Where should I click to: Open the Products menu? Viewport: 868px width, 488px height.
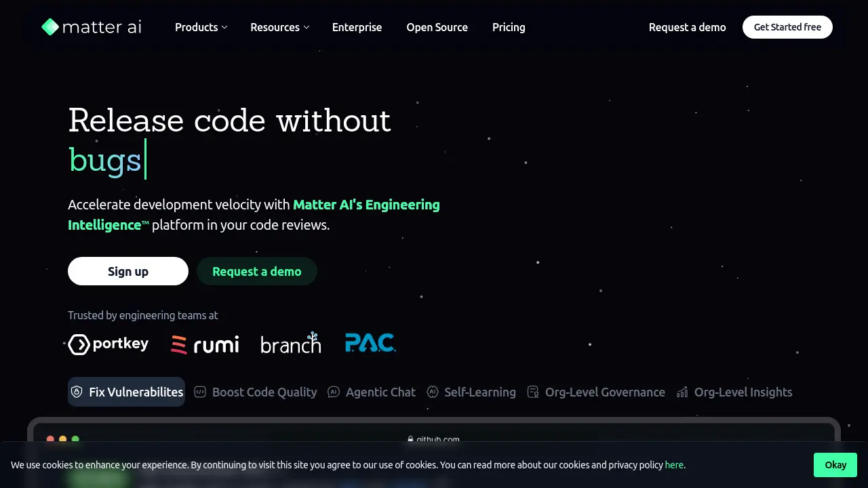point(201,27)
